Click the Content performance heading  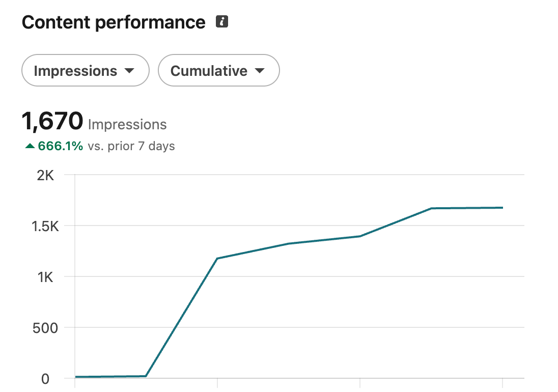(113, 22)
